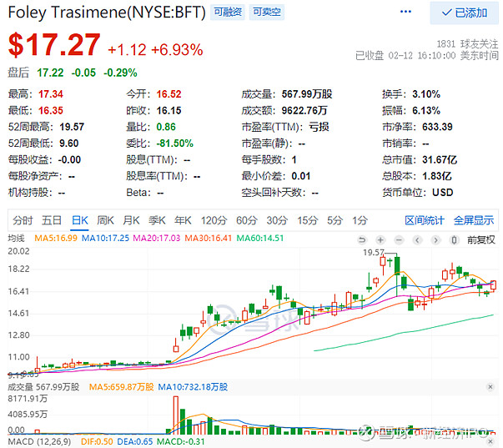Click the 成交量 value 567.99万股
This screenshot has height=448, width=503.
(307, 94)
